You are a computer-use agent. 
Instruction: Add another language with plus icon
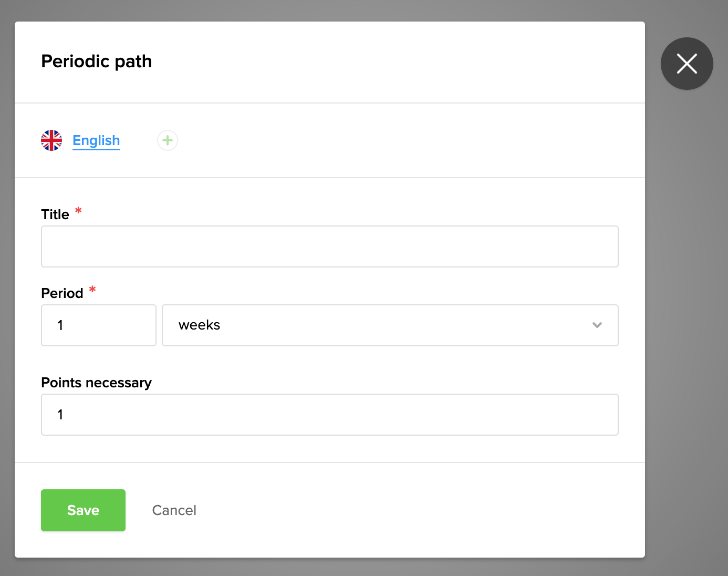click(168, 140)
